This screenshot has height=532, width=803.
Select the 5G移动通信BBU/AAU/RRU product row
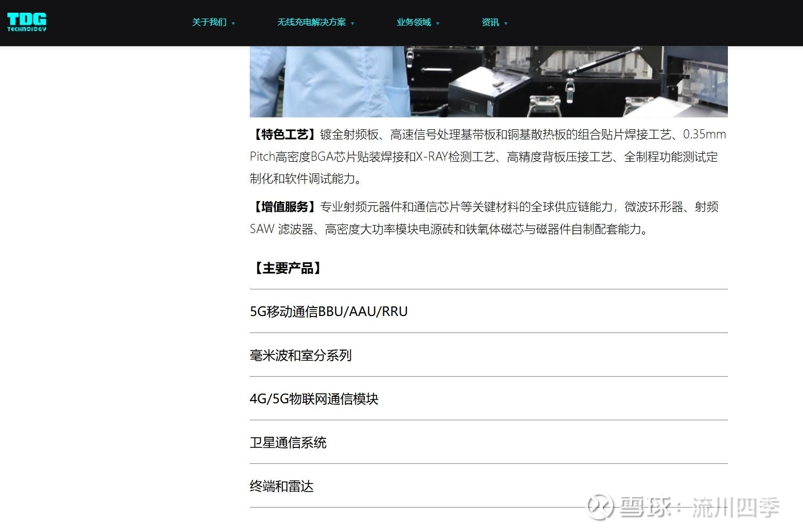coord(489,311)
